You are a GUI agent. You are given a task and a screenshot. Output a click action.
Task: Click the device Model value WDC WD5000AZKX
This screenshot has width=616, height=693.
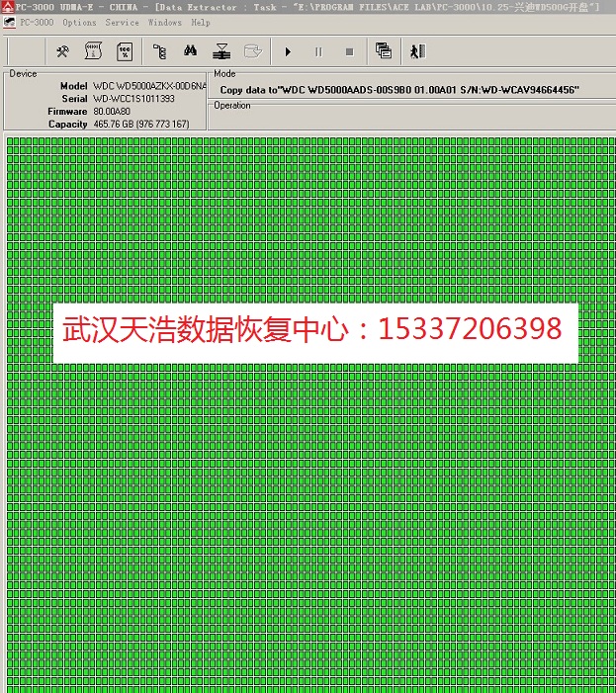(x=149, y=87)
